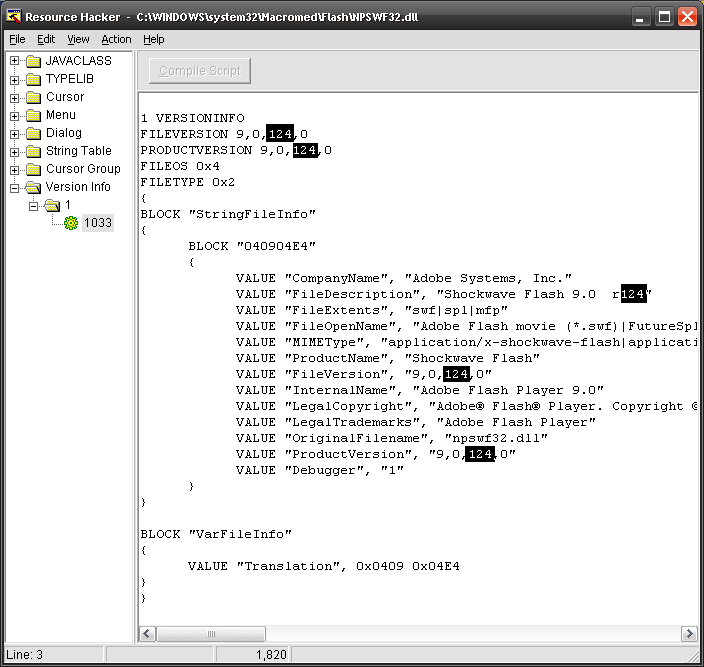Open the Help menu
704x667 pixels.
(x=154, y=39)
